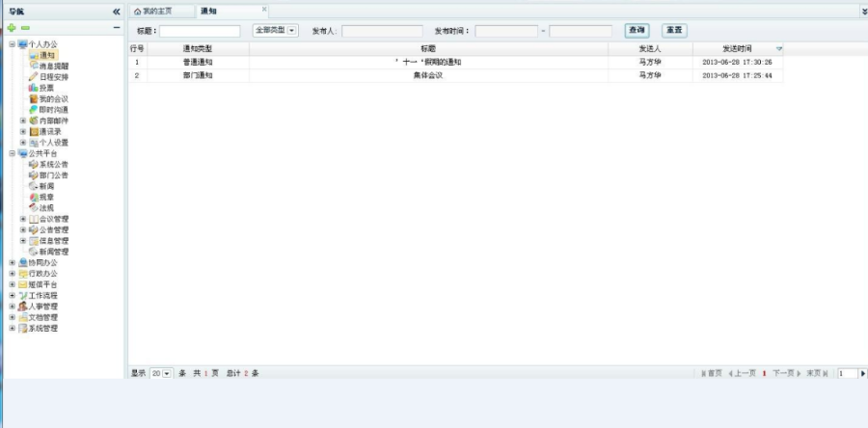
Task: Click the icon beside 新闻管理
Action: click(x=33, y=252)
